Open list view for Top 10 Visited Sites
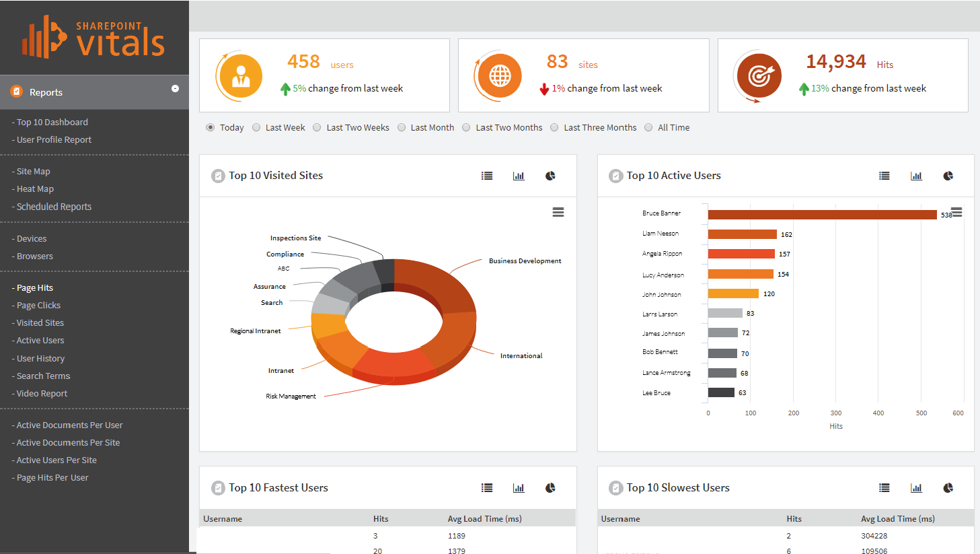Viewport: 980px width, 554px height. pos(486,176)
